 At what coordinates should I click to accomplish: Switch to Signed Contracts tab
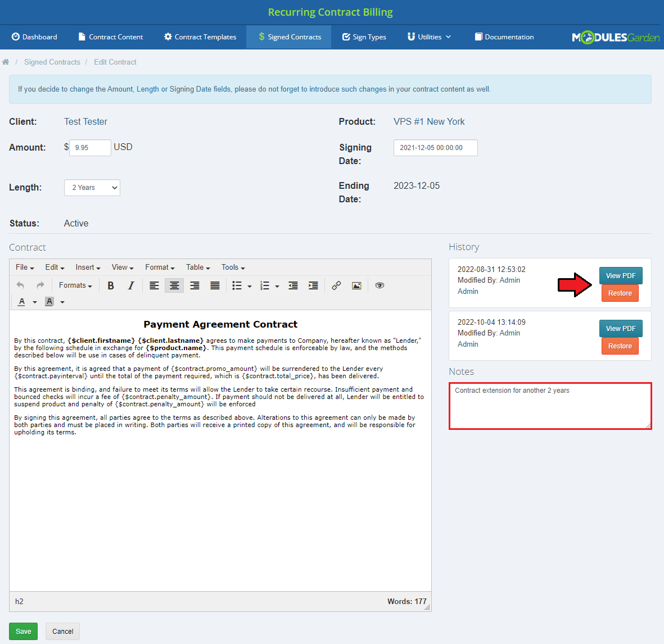[290, 37]
